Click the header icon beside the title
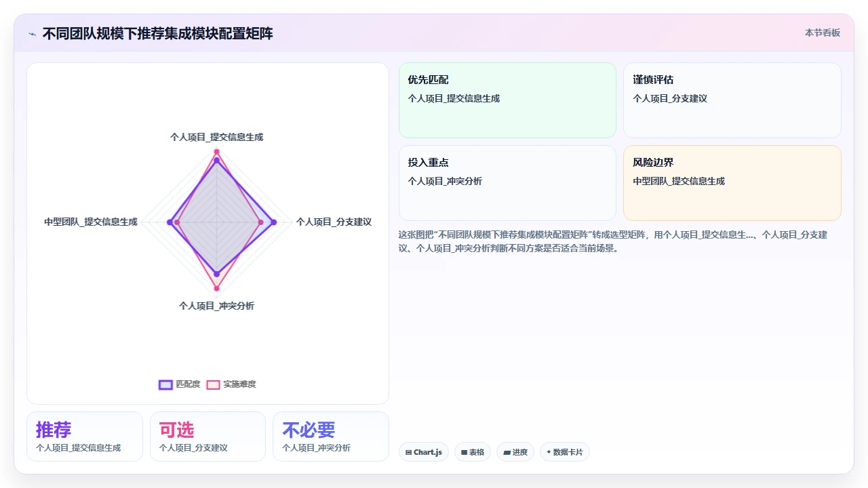This screenshot has width=868, height=488. click(33, 34)
